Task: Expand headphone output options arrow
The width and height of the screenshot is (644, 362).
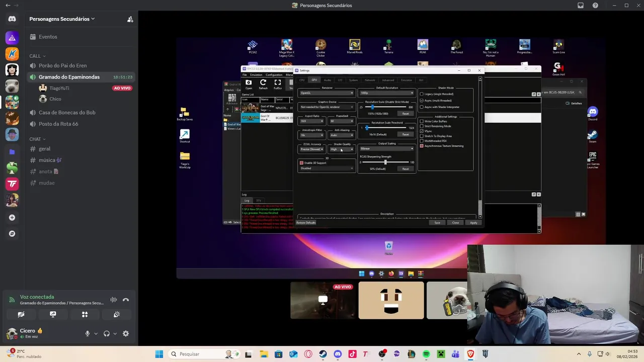Action: (115, 333)
